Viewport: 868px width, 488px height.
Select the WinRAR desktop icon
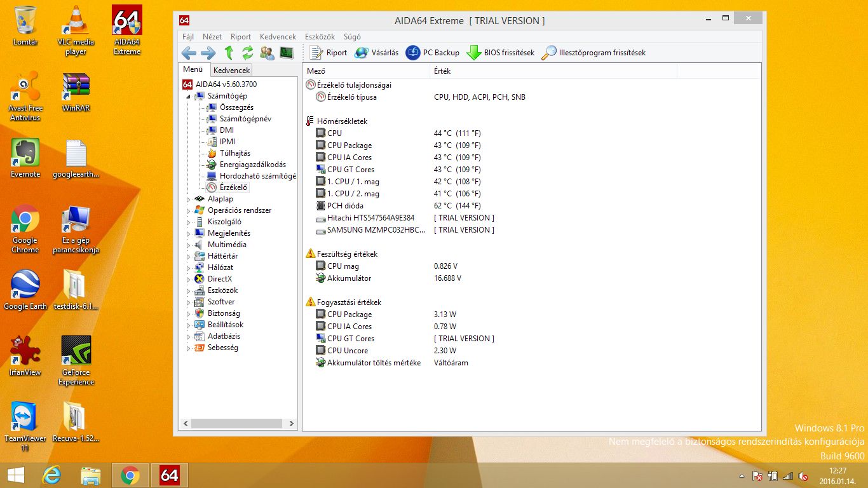tap(76, 92)
